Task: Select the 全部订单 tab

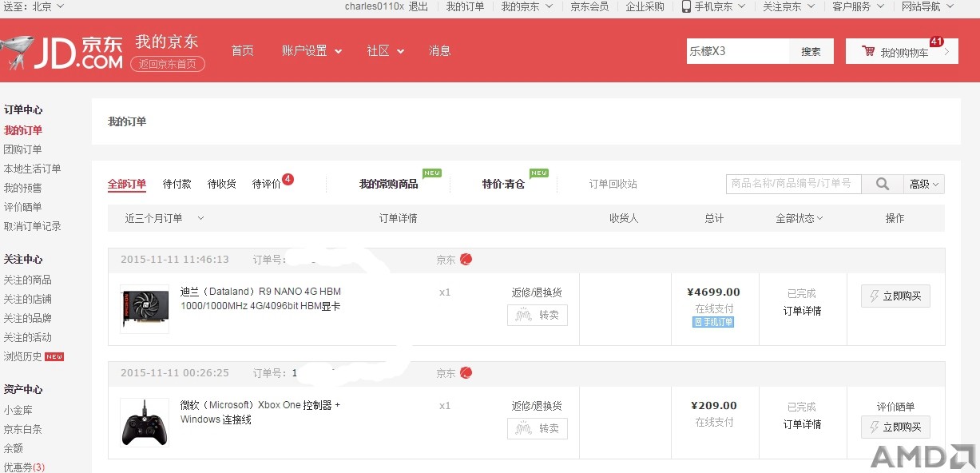Action: 127,184
